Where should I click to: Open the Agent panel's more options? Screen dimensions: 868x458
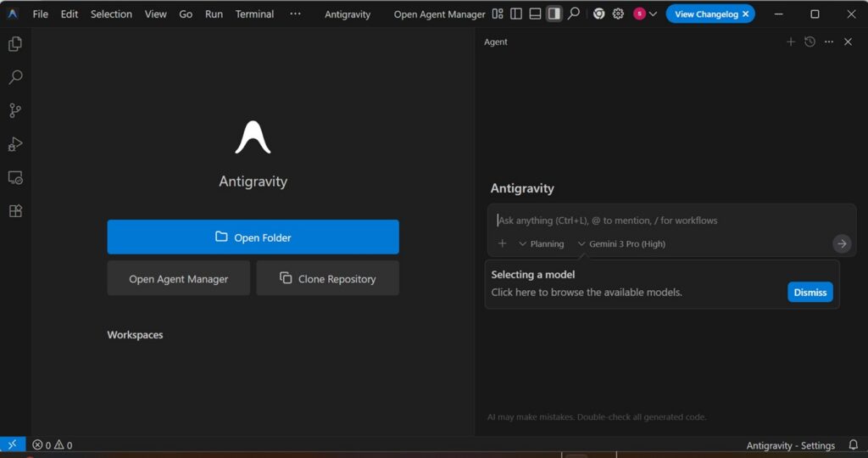(x=829, y=42)
